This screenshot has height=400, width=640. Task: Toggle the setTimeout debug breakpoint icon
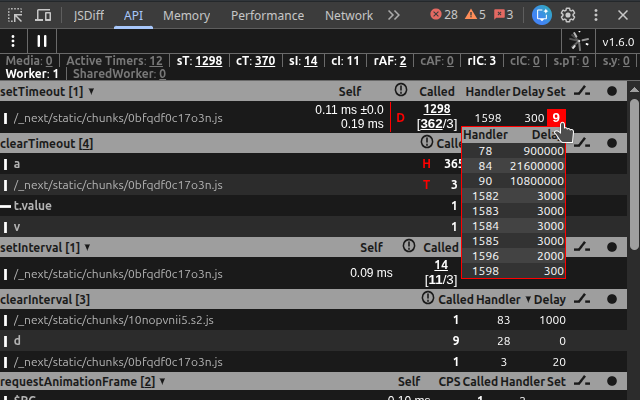[582, 91]
